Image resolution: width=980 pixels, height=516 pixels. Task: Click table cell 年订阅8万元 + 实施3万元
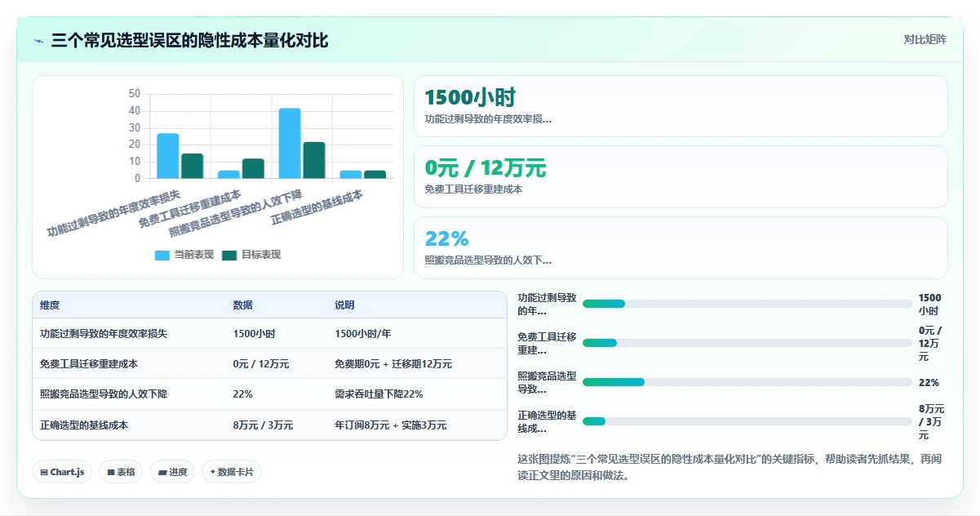click(x=391, y=425)
